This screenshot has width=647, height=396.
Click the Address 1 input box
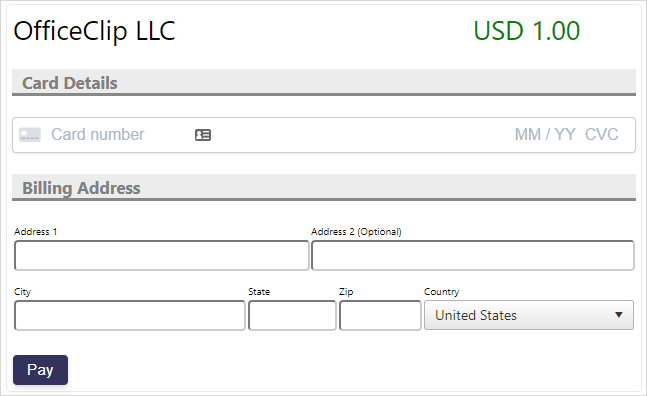pos(162,255)
